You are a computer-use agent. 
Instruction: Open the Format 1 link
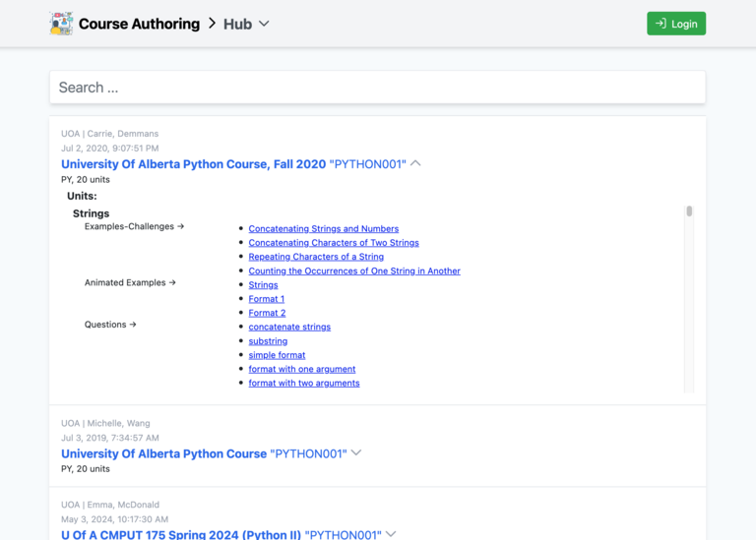click(x=267, y=299)
